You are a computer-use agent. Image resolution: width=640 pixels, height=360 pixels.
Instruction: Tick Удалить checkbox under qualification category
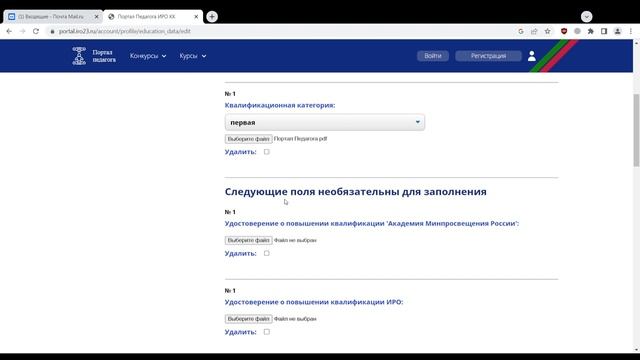click(267, 152)
